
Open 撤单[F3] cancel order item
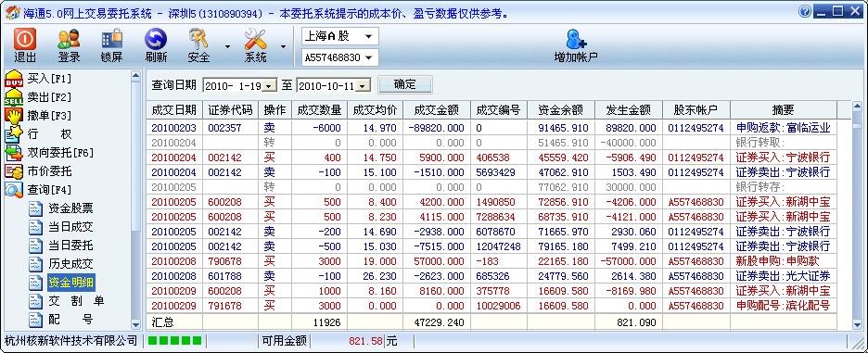click(39, 116)
